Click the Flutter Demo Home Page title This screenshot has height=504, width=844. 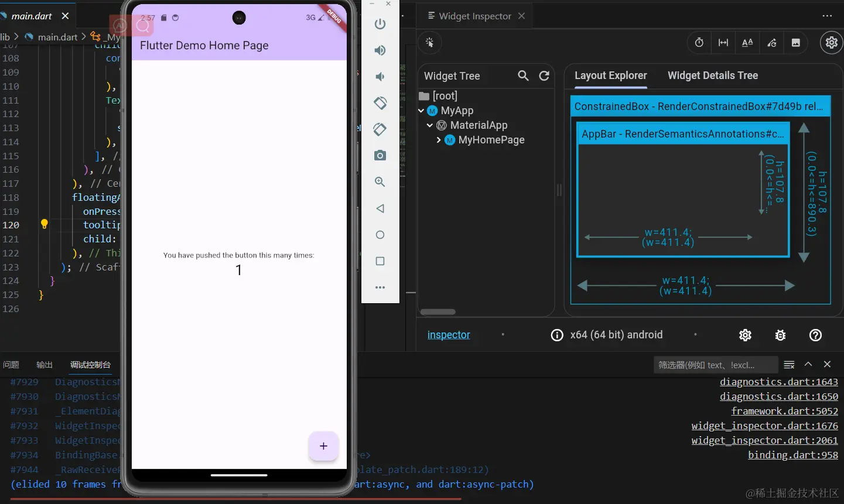tap(204, 46)
